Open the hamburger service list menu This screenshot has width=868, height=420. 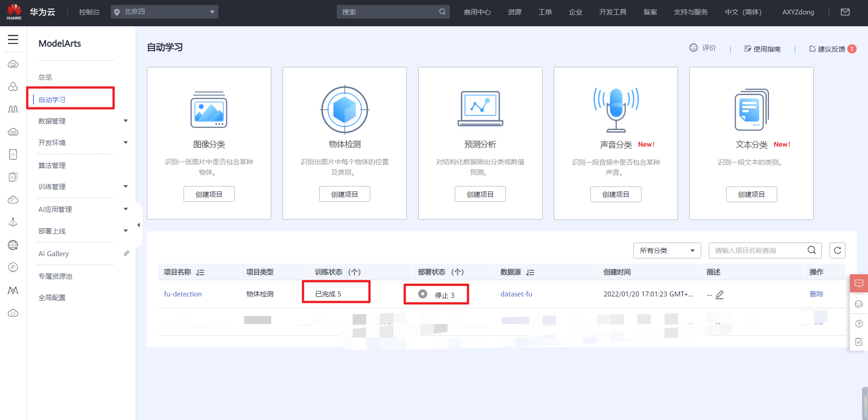13,39
